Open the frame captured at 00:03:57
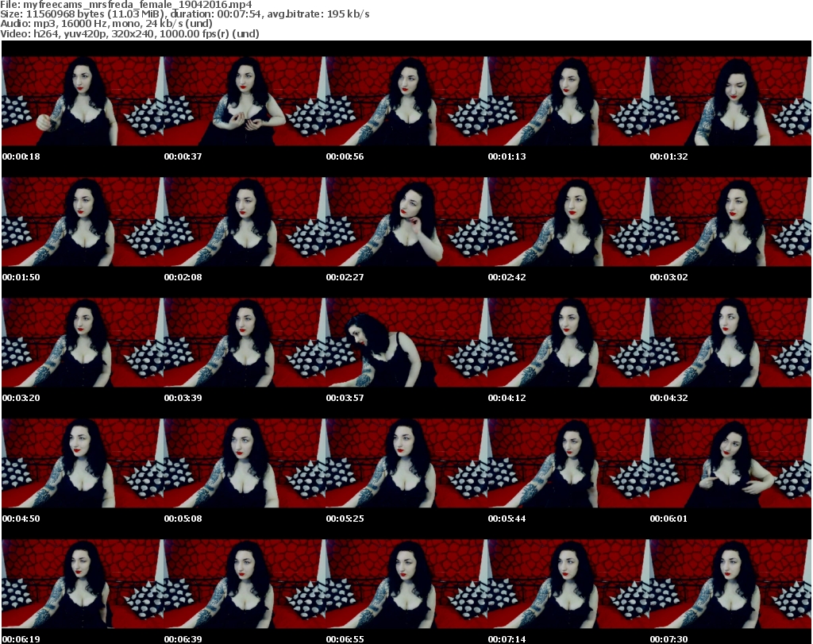The image size is (813, 644). tap(406, 342)
